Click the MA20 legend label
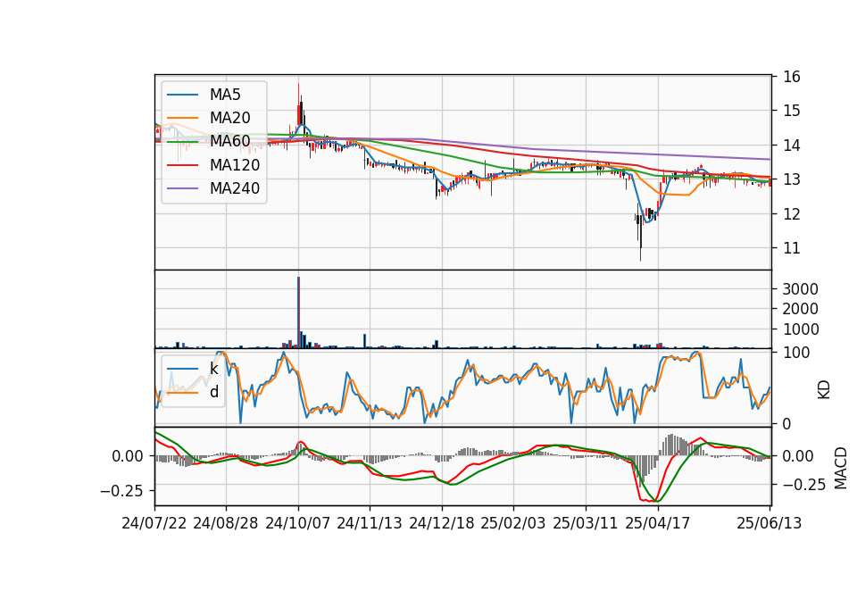 coord(230,118)
